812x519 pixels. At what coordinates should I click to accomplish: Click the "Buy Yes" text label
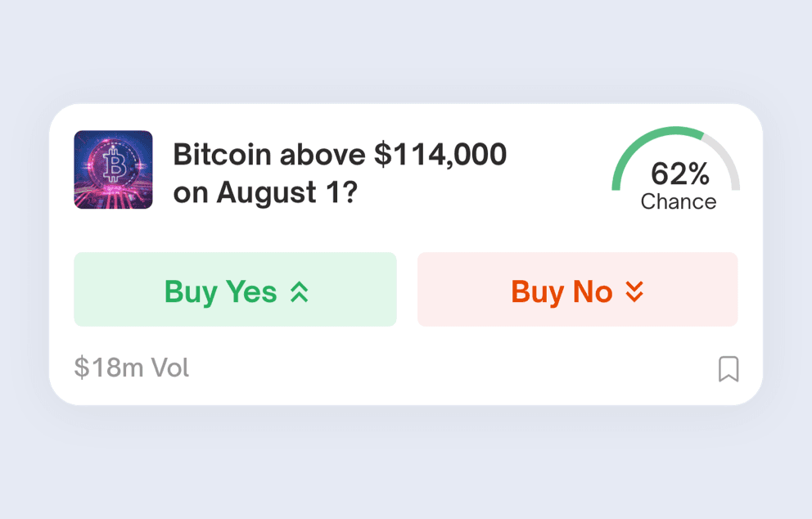point(220,291)
